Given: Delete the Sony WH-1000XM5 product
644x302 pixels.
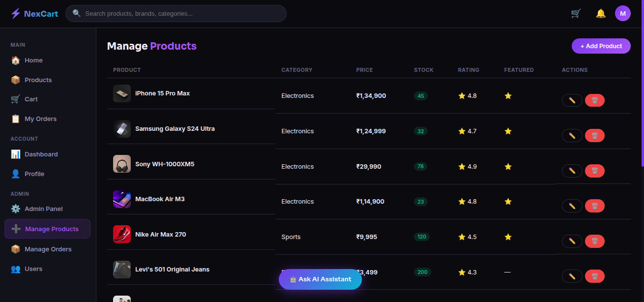Looking at the screenshot, I should pyautogui.click(x=595, y=171).
